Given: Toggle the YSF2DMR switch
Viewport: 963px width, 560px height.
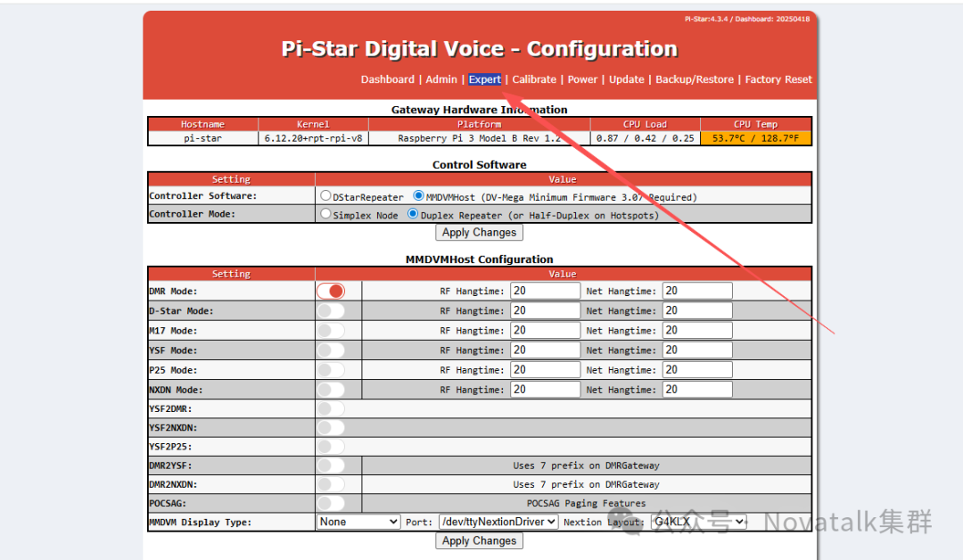Looking at the screenshot, I should click(x=331, y=408).
